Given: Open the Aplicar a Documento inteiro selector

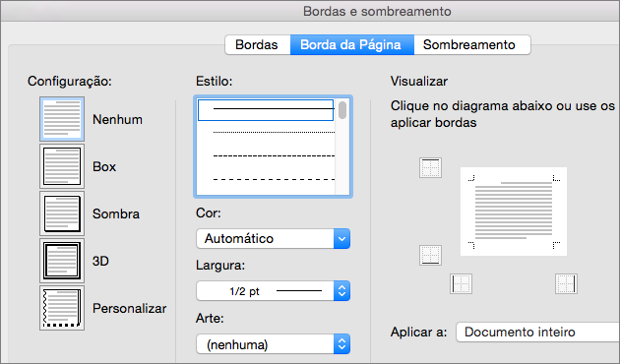Looking at the screenshot, I should coord(537,332).
